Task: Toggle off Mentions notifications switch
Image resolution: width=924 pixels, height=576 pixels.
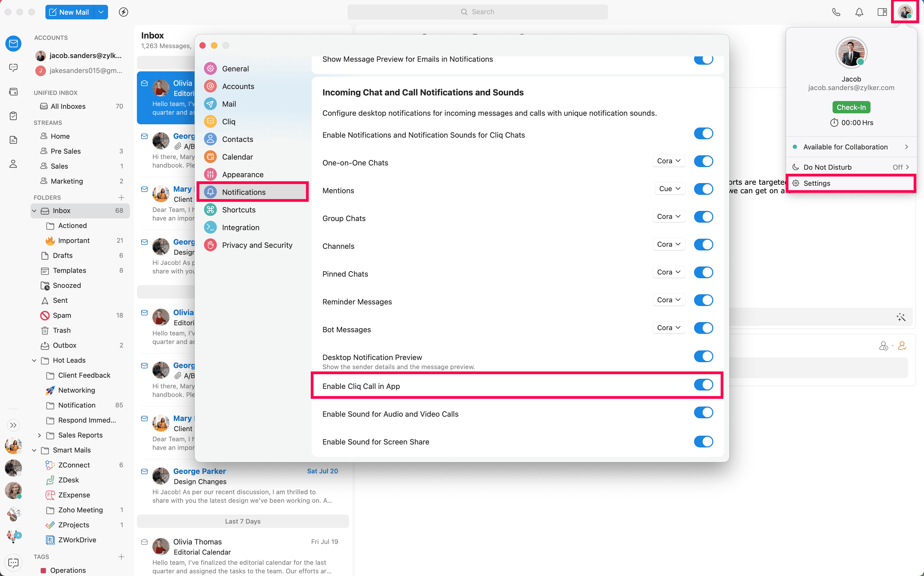Action: click(x=703, y=189)
